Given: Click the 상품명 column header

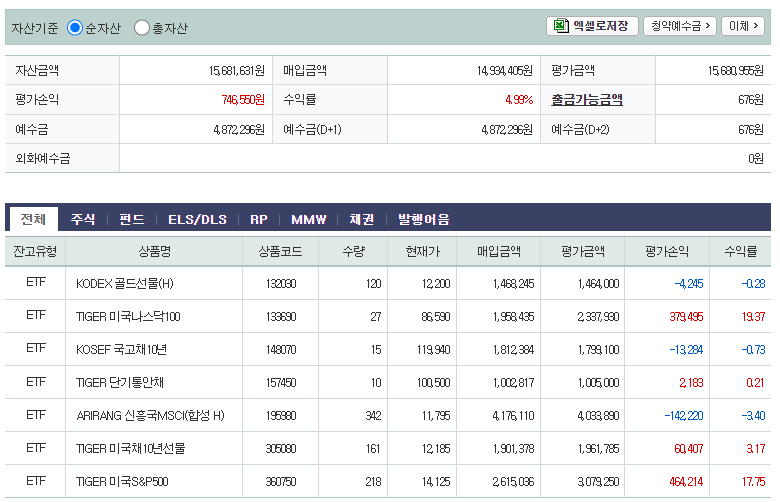Looking at the screenshot, I should click(x=154, y=251).
